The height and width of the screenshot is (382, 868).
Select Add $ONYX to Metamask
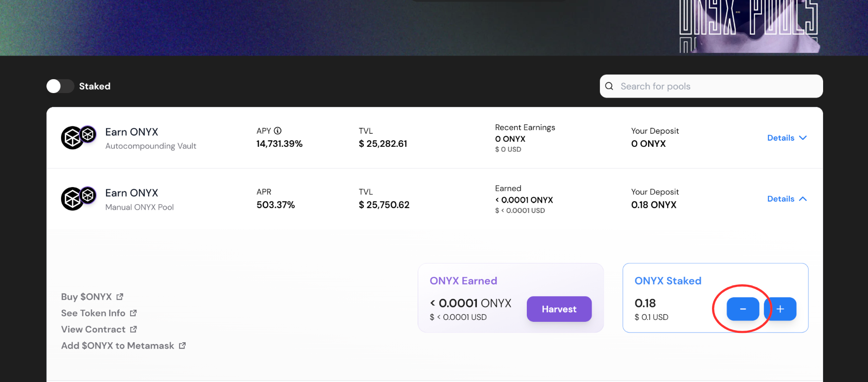pyautogui.click(x=118, y=346)
